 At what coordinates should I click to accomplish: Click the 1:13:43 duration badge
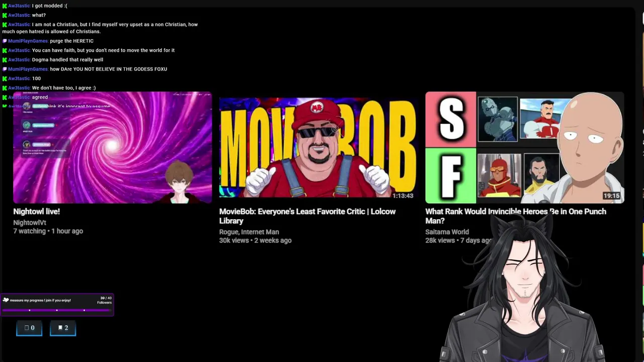coord(403,196)
